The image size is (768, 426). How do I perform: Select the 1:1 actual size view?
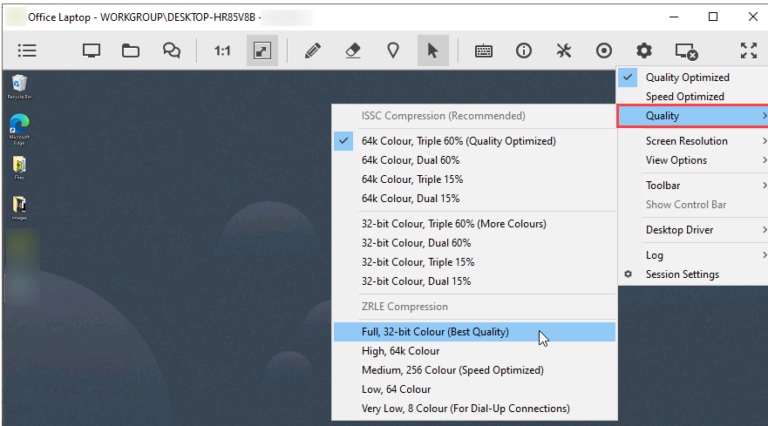click(222, 50)
